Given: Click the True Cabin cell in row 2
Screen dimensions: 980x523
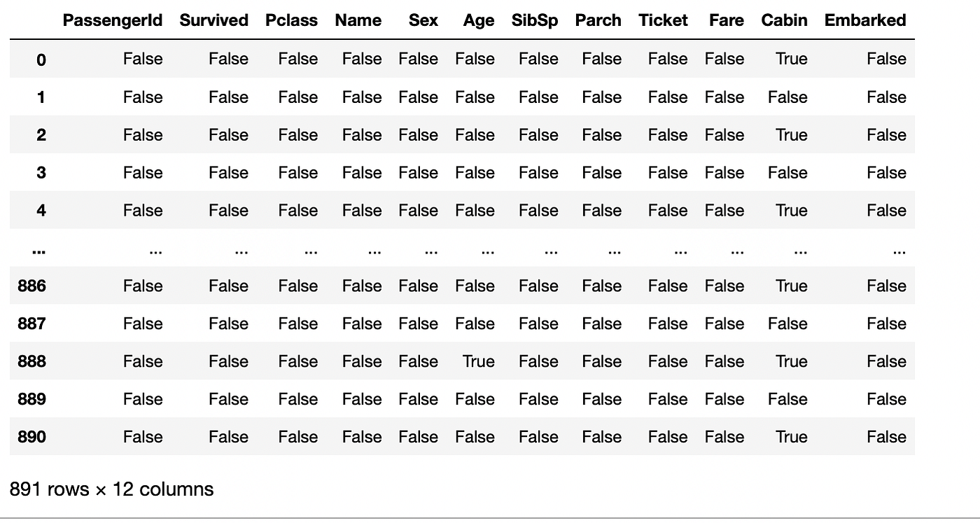Looking at the screenshot, I should (791, 134).
